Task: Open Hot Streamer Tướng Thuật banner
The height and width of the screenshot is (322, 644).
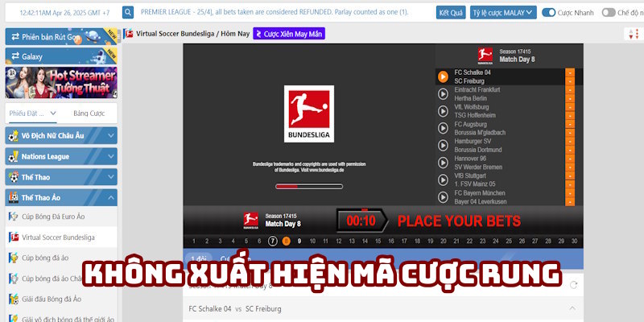Action: 61,83
